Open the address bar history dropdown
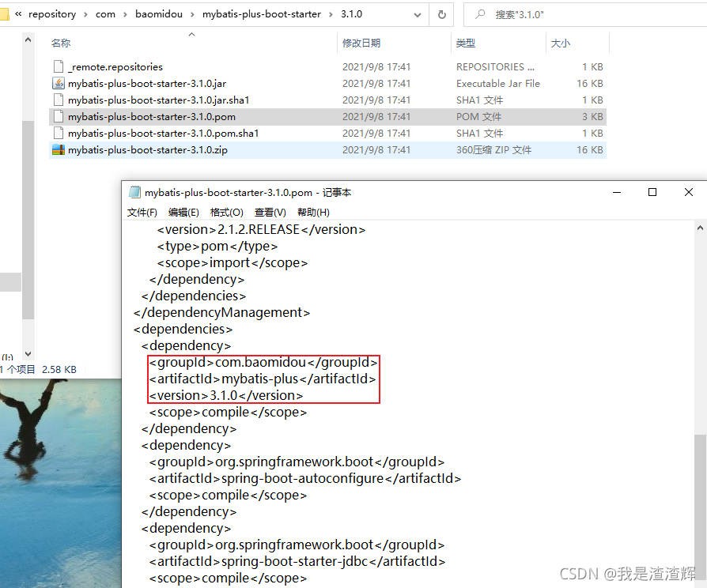 point(418,15)
